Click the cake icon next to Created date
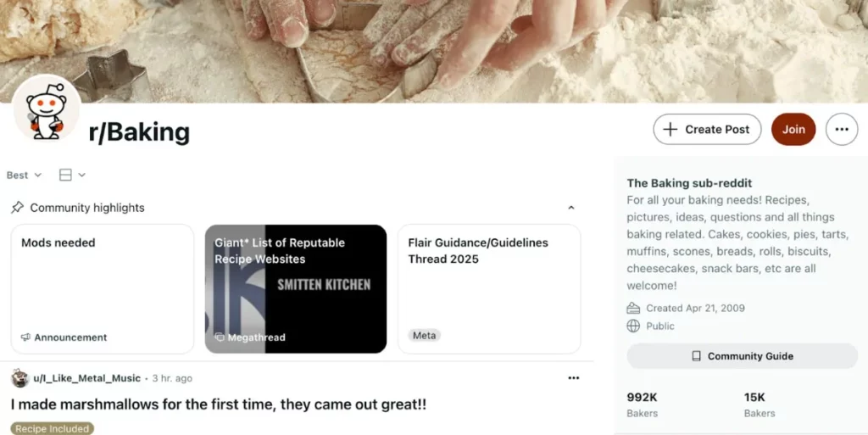The width and height of the screenshot is (868, 435). coord(633,309)
